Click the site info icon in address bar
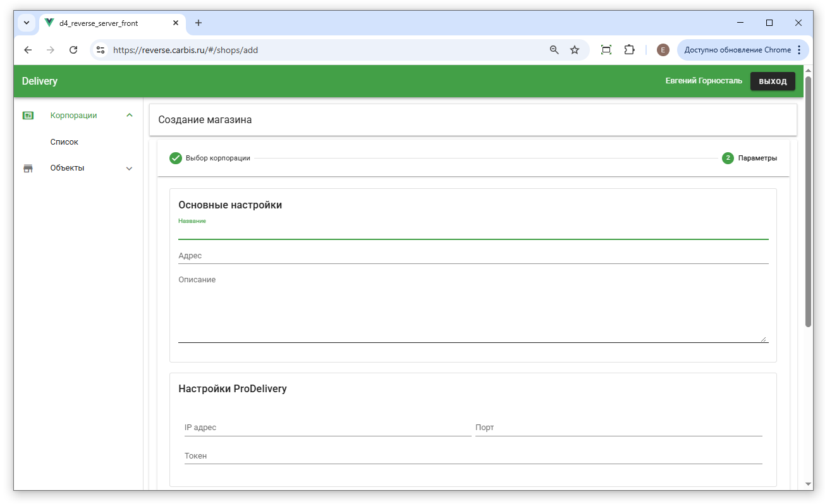This screenshot has height=504, width=825. point(101,50)
